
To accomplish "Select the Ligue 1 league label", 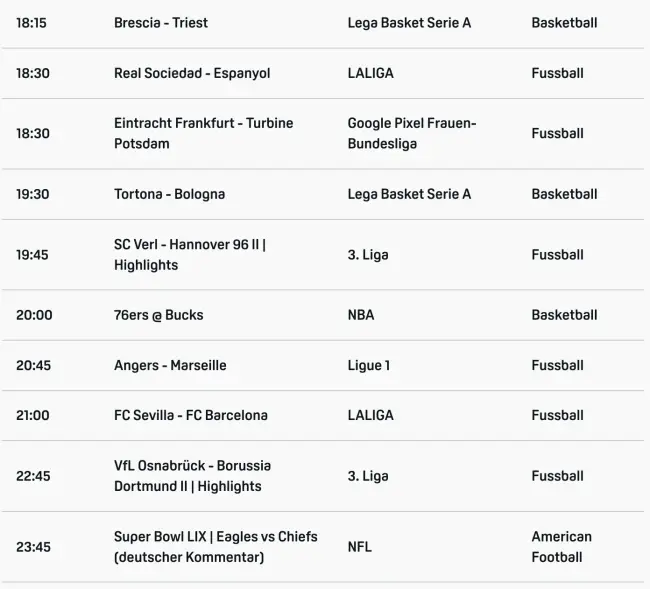I will click(x=369, y=365).
